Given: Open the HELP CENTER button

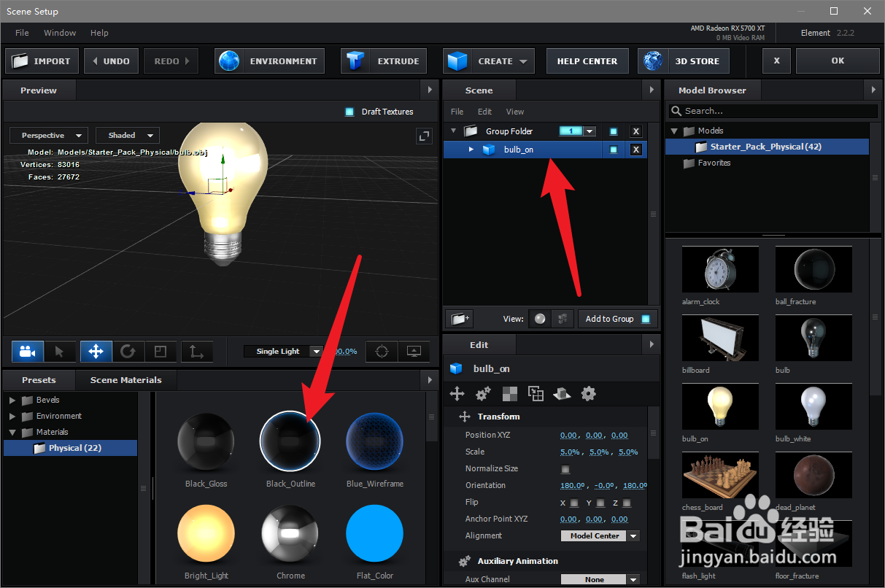Looking at the screenshot, I should coord(587,61).
